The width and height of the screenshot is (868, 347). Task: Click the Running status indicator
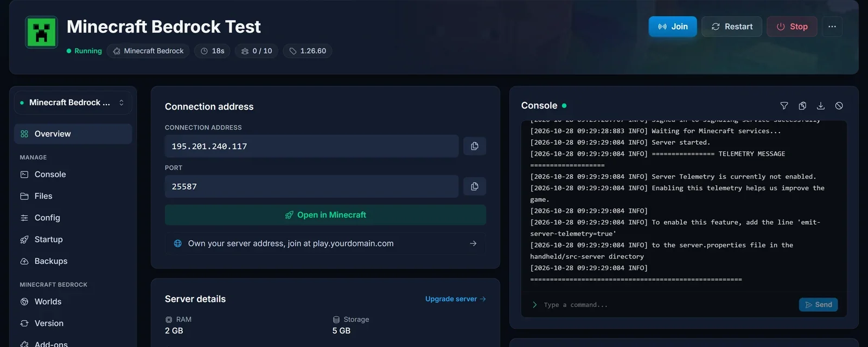(x=84, y=51)
